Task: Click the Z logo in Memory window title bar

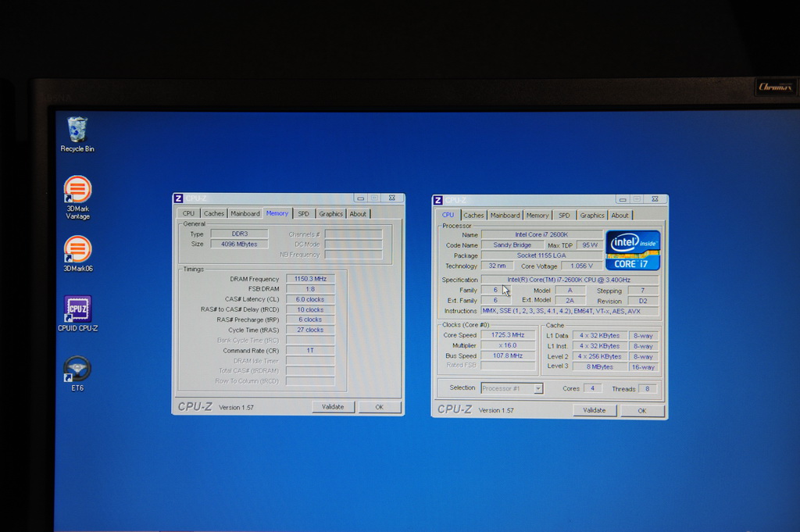Action: tap(178, 198)
